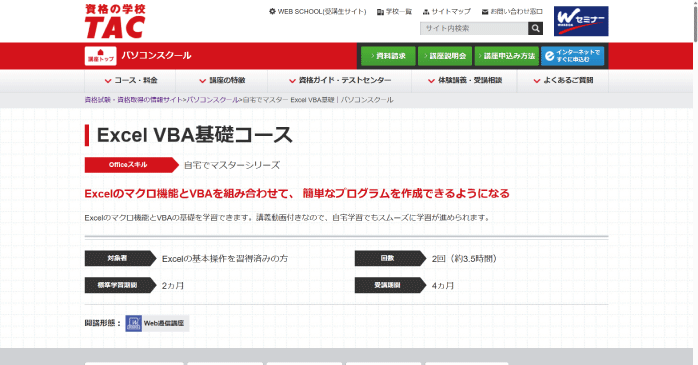Expand the 講座の特徴 menu
This screenshot has width=698, height=365.
222,81
